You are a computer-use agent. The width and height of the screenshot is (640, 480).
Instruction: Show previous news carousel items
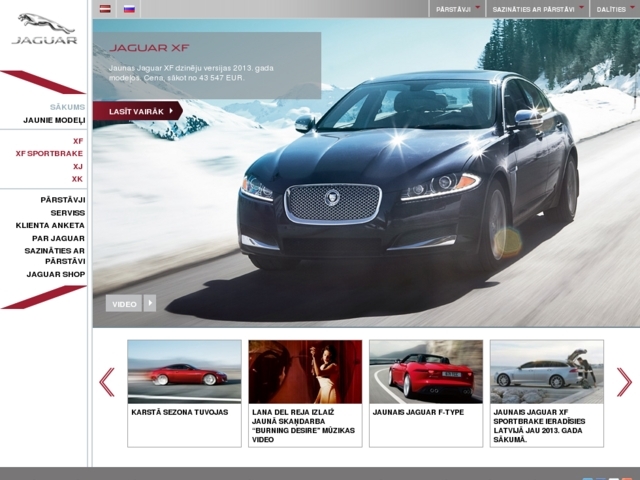(107, 382)
